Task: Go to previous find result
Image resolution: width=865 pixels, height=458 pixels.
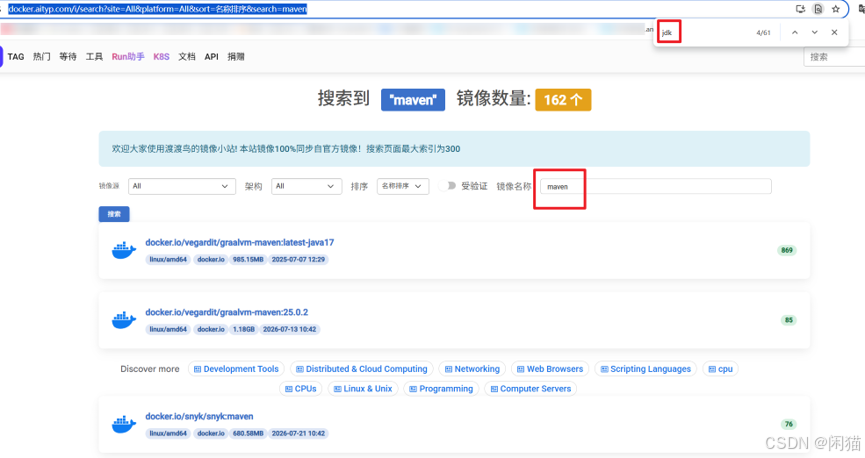Action: point(794,33)
